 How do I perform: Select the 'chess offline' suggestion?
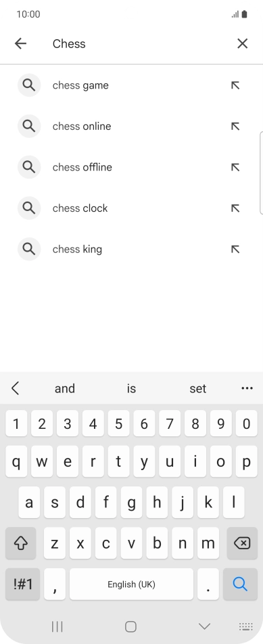point(131,167)
